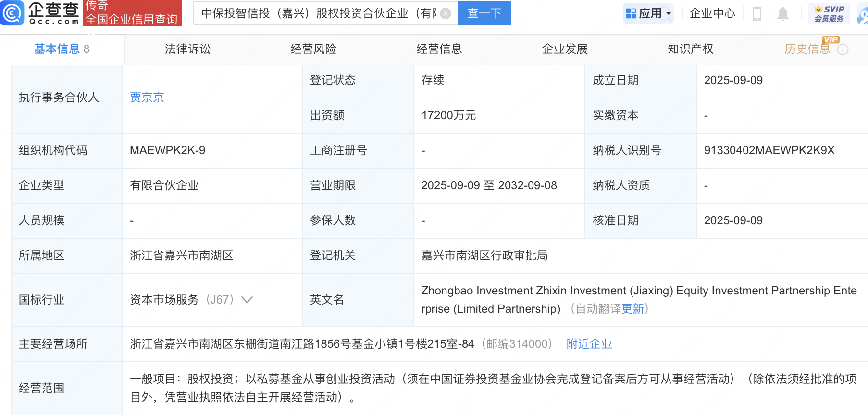This screenshot has height=415, width=868.
Task: Expand the 资本市场服务 (J67) industry chevron
Action: pos(247,300)
